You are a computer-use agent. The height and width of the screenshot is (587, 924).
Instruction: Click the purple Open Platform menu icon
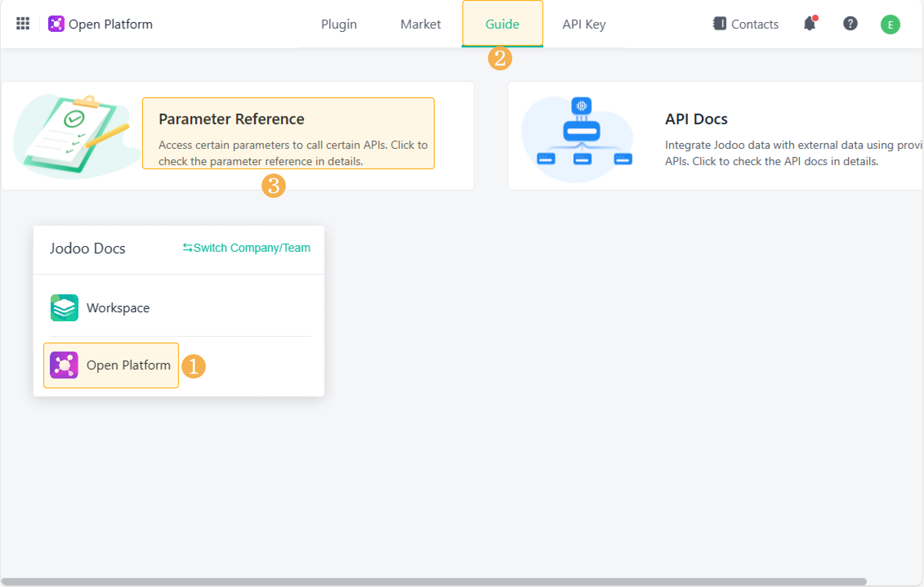click(x=65, y=365)
